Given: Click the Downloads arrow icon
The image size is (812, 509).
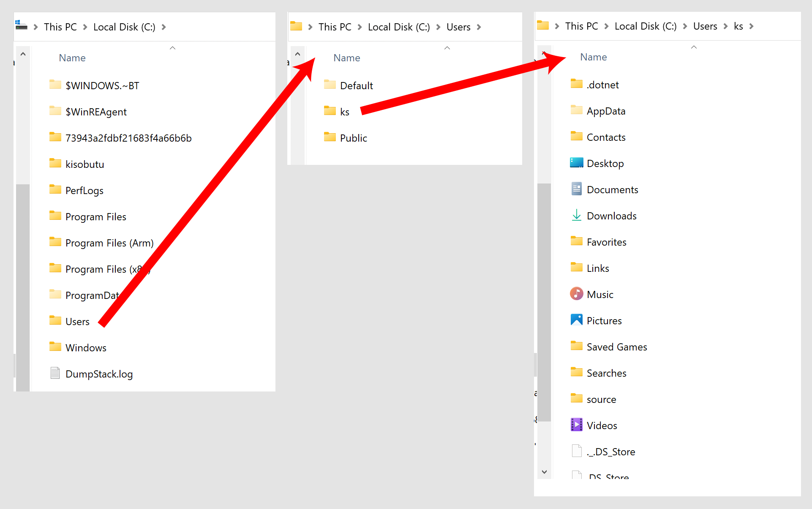Looking at the screenshot, I should (576, 215).
